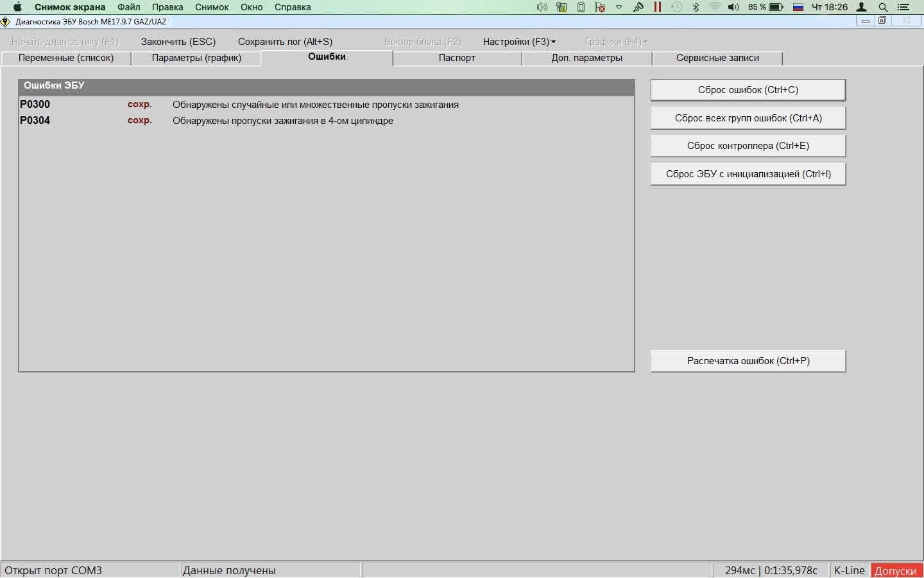
Task: Open the Russian flag input source menu
Action: (x=798, y=7)
